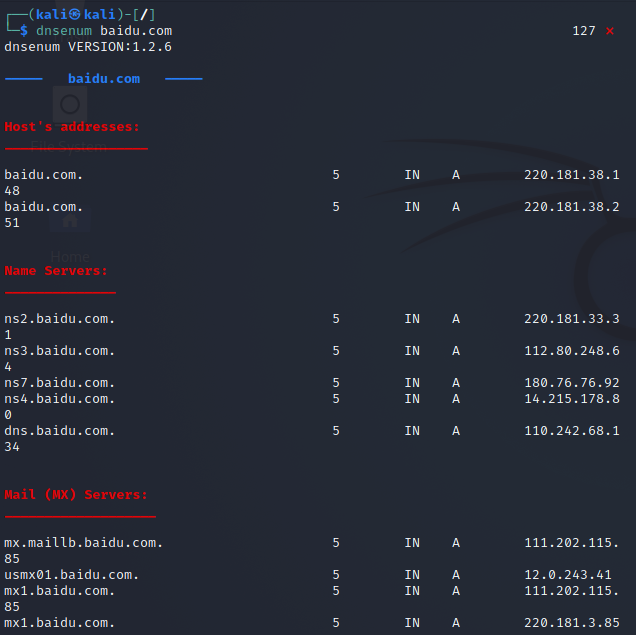Click 'ns3.baidu.com.' name server entry
Screen dimensions: 636x635
(x=60, y=351)
